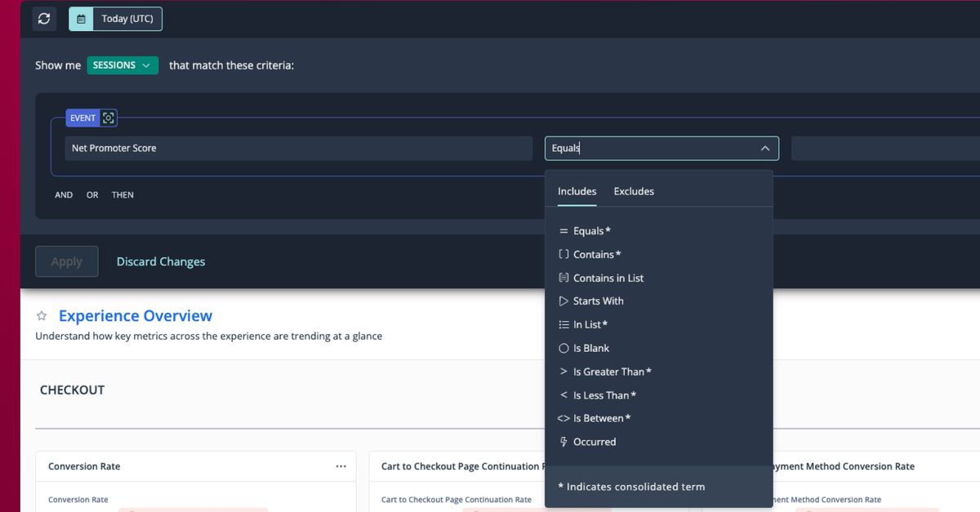980x512 pixels.
Task: Switch to the Includes tab
Action: point(577,191)
